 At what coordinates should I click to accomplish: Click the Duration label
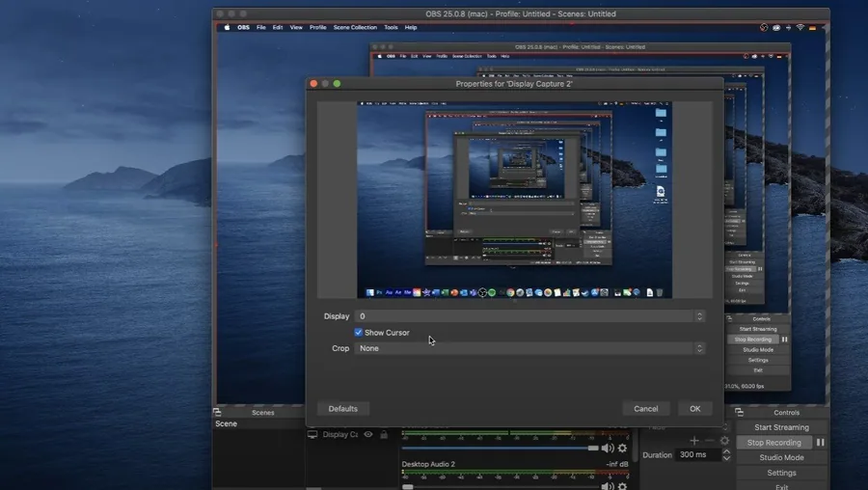[x=657, y=454]
